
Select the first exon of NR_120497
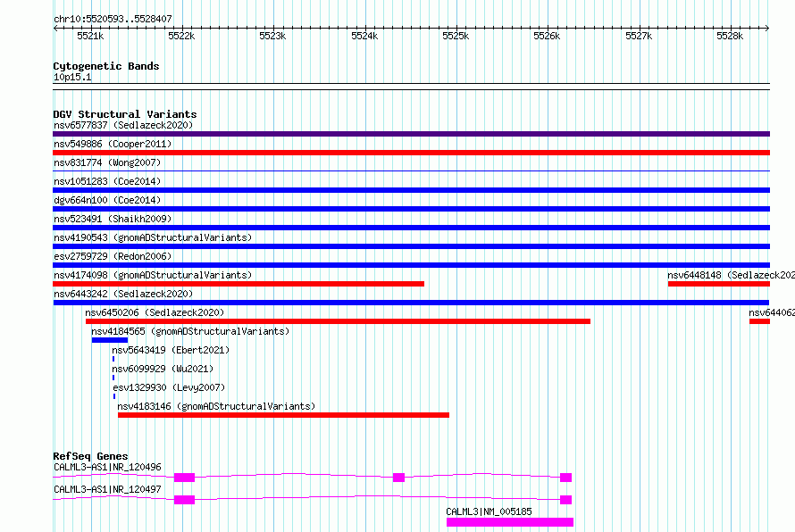pyautogui.click(x=185, y=500)
